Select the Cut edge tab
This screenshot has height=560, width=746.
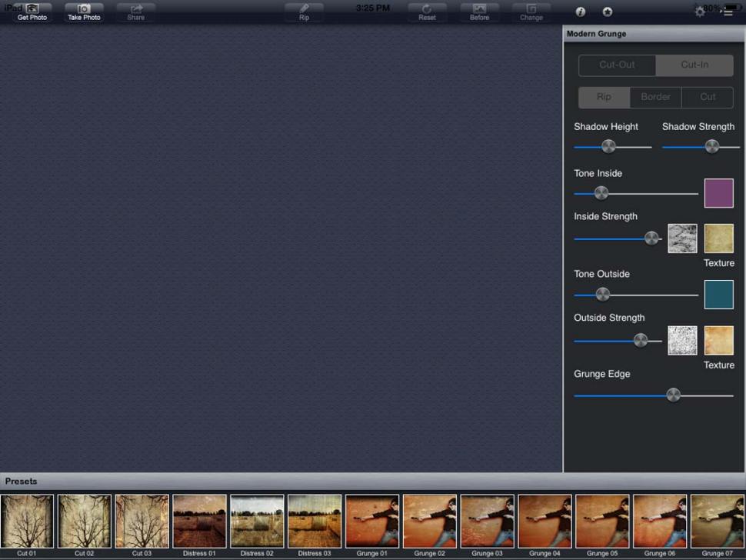(707, 97)
